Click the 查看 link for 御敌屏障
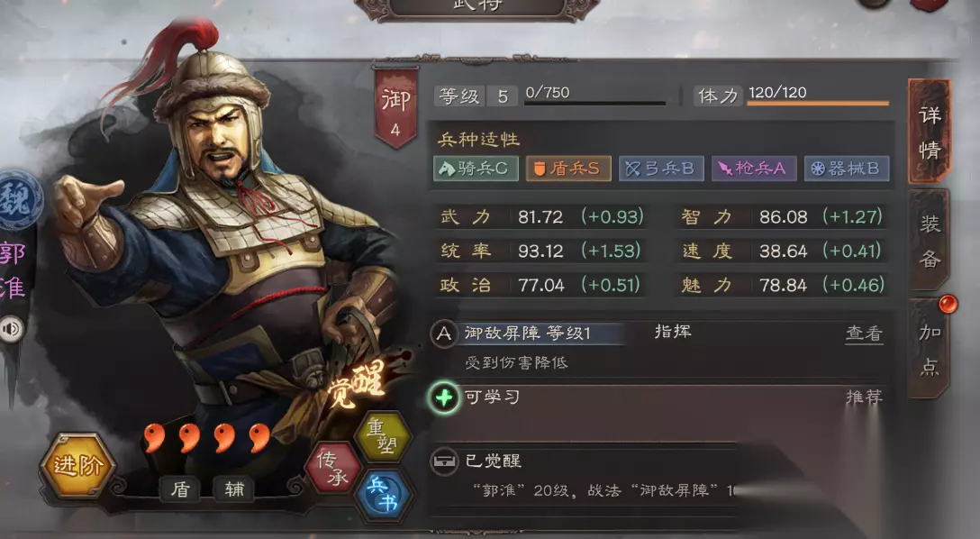Viewport: 980px width, 539px height. (x=865, y=333)
